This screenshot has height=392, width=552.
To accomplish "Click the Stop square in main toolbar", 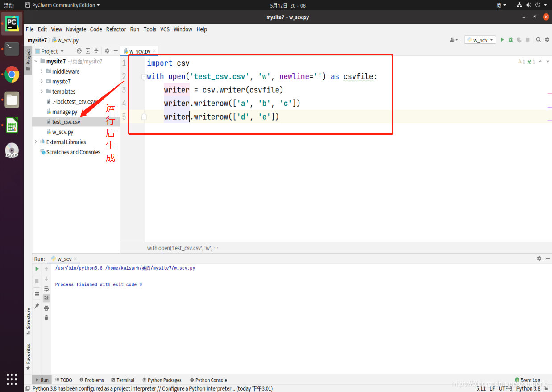I will pyautogui.click(x=527, y=40).
